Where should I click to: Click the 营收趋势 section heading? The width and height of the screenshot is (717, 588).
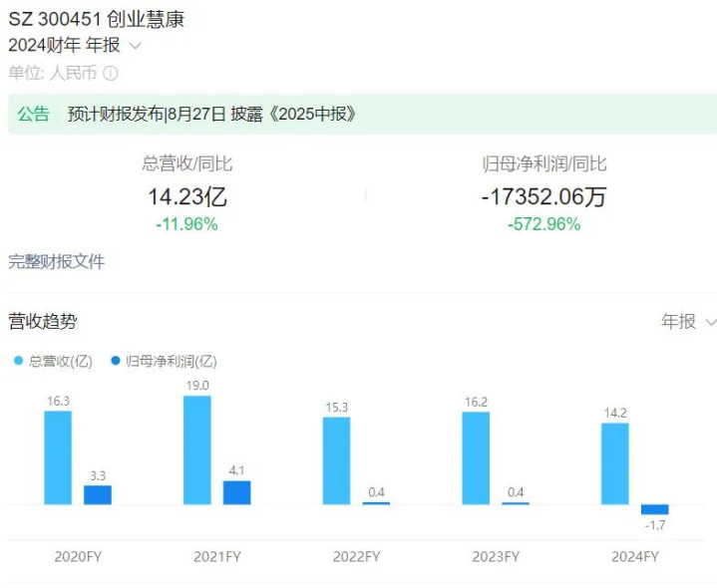[x=43, y=322]
